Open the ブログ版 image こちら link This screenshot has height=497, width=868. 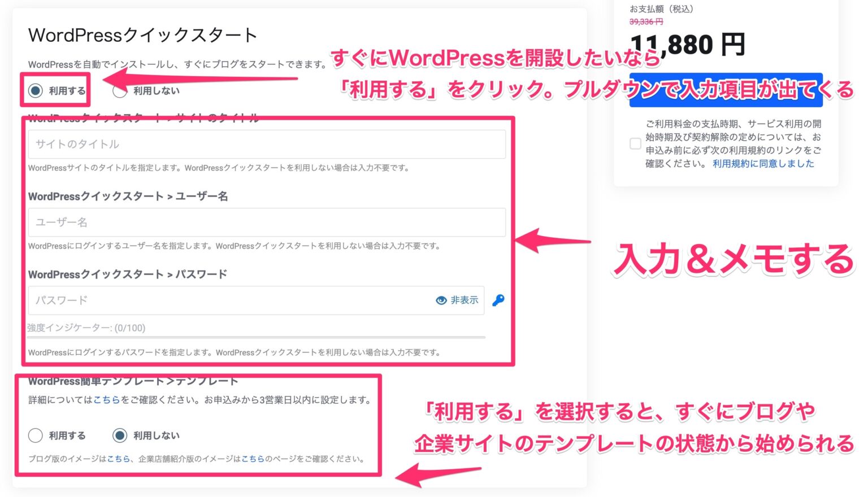coord(116,459)
